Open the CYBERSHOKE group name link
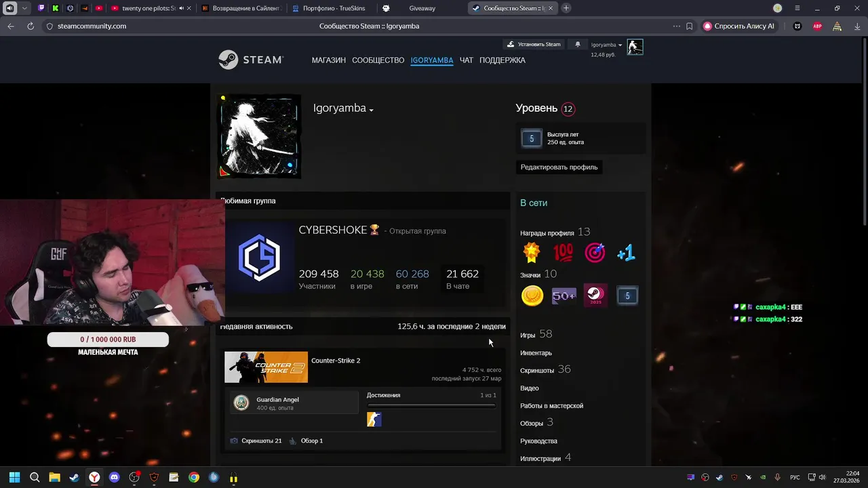The image size is (868, 488). pyautogui.click(x=332, y=230)
